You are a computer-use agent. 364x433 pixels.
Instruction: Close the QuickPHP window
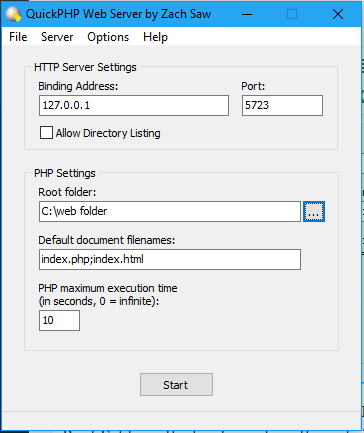point(338,14)
